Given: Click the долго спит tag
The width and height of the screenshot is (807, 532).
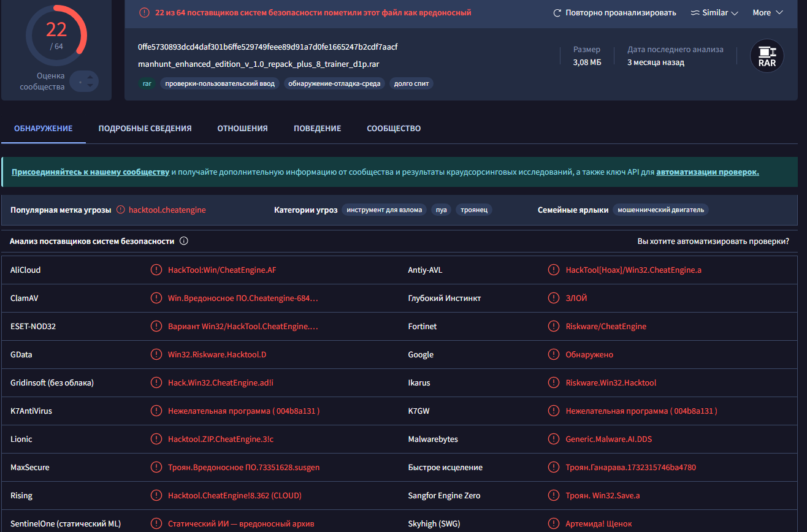Looking at the screenshot, I should (x=411, y=83).
